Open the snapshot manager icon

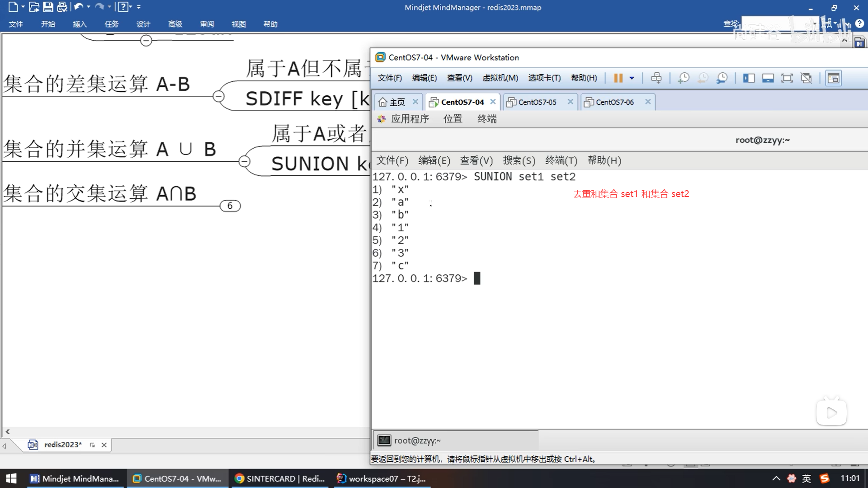tap(722, 78)
